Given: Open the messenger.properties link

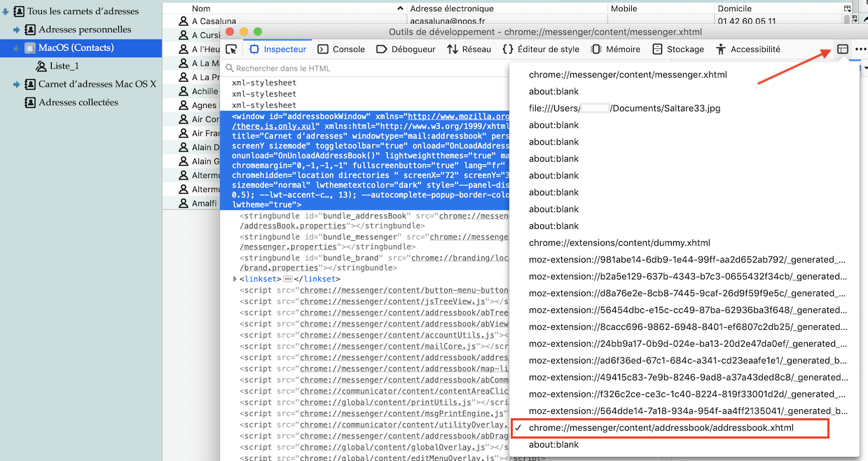Looking at the screenshot, I should coord(289,247).
